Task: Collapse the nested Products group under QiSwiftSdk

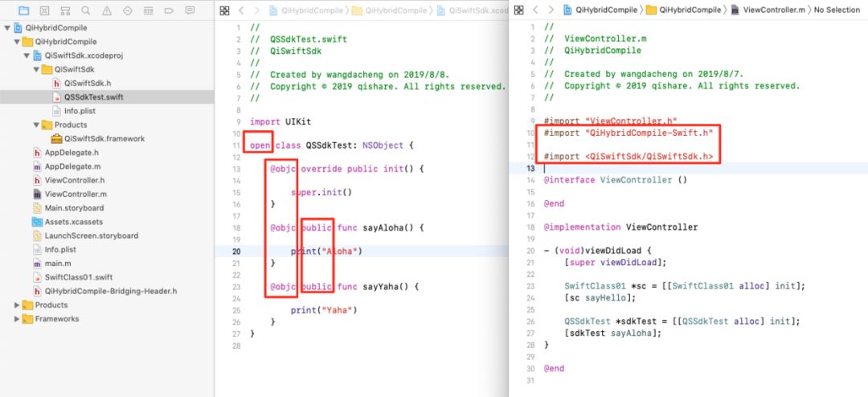Action: (x=36, y=125)
